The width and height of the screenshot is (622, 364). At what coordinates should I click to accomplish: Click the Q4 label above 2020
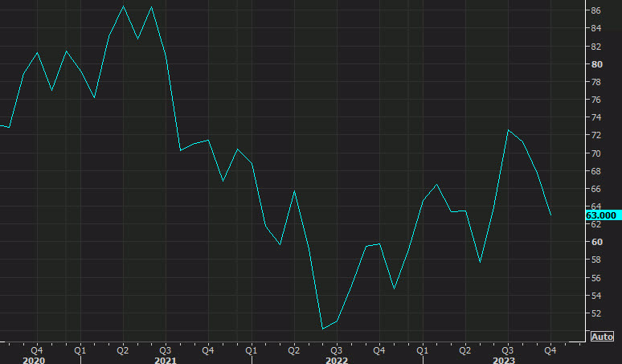coord(37,350)
